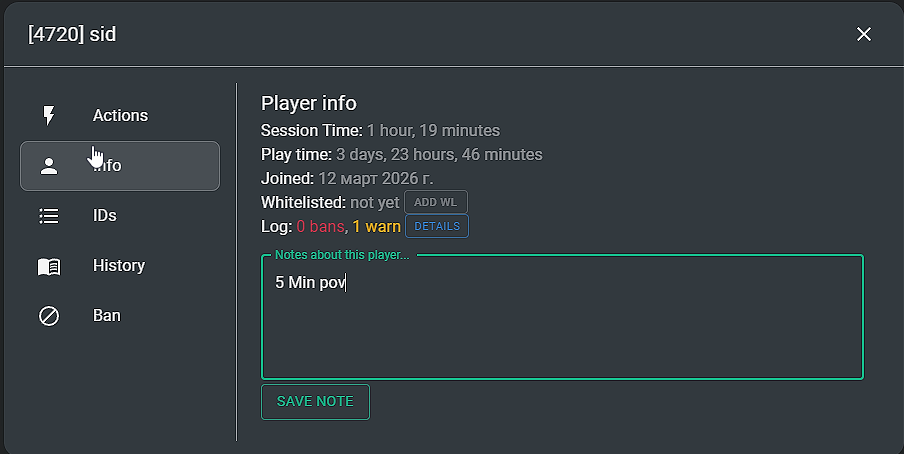Screen dimensions: 904x454
Task: Select the highlighted Info tab label
Action: click(107, 166)
